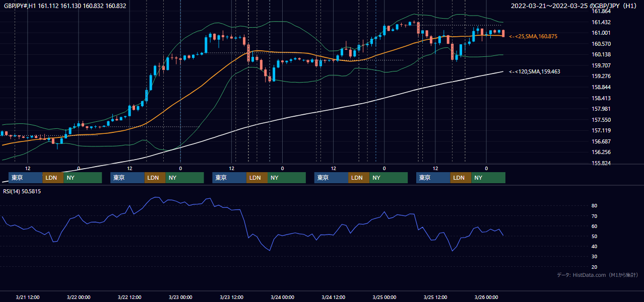Click RSI scale level 40
This screenshot has height=302, width=644.
pos(595,246)
